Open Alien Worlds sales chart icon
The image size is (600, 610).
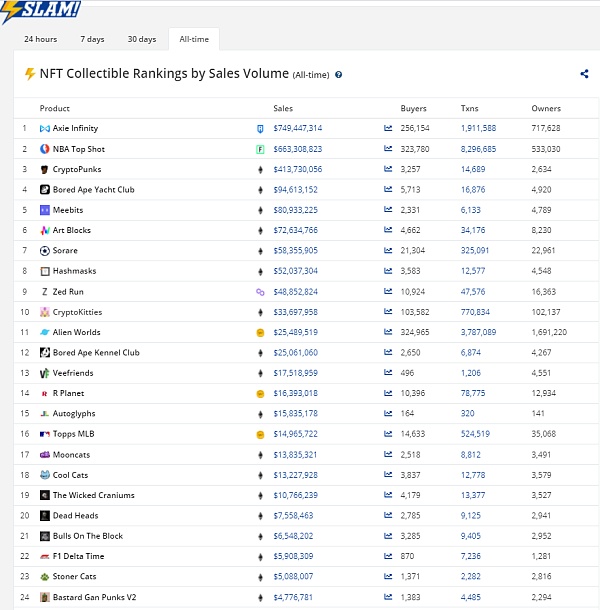pyautogui.click(x=388, y=332)
